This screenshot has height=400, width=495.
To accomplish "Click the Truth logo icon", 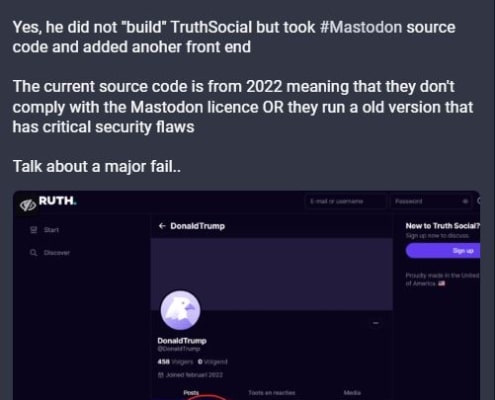I will click(x=28, y=205).
